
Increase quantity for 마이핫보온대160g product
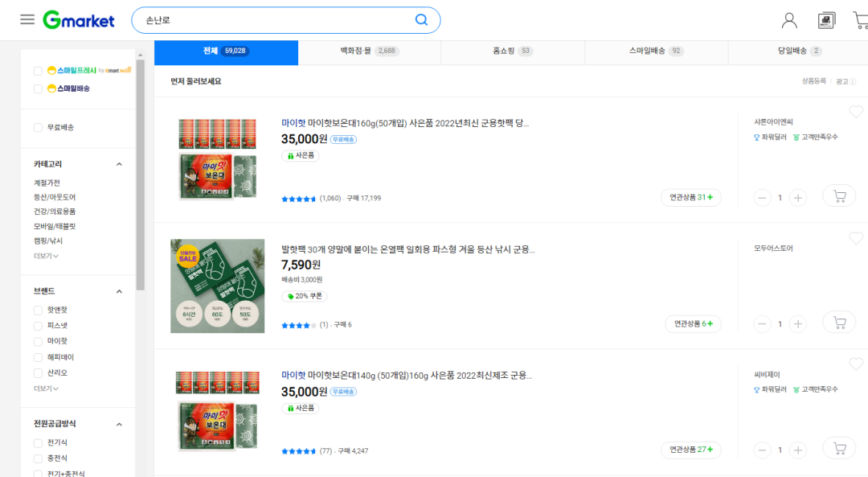coord(798,198)
